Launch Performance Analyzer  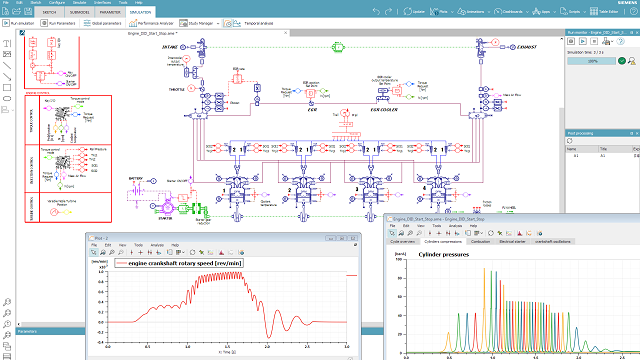(151, 23)
